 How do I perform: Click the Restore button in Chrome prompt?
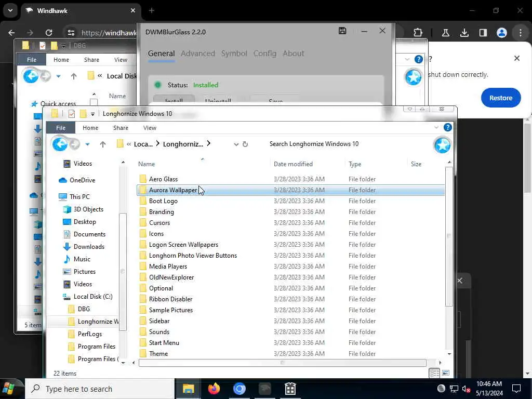tap(501, 98)
